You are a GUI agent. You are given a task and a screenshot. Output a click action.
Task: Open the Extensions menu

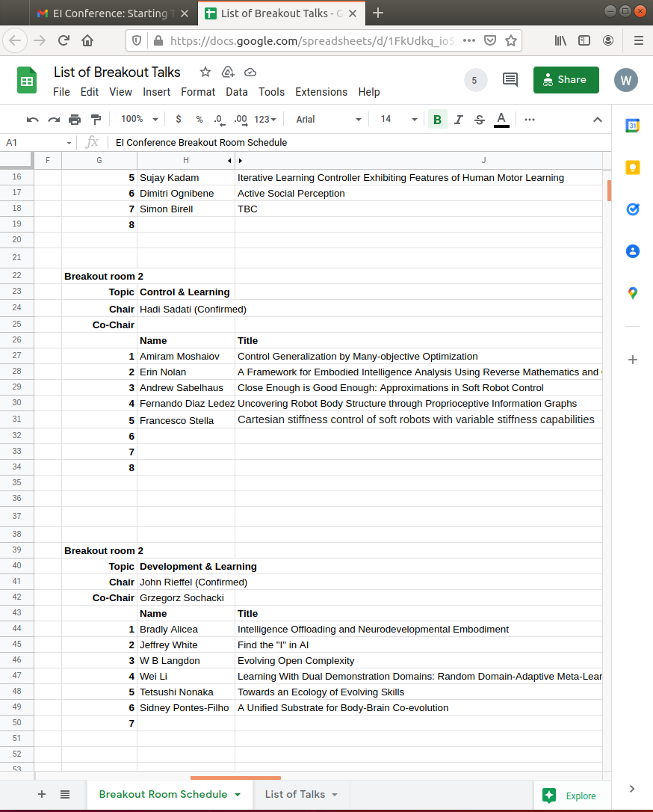pos(321,92)
